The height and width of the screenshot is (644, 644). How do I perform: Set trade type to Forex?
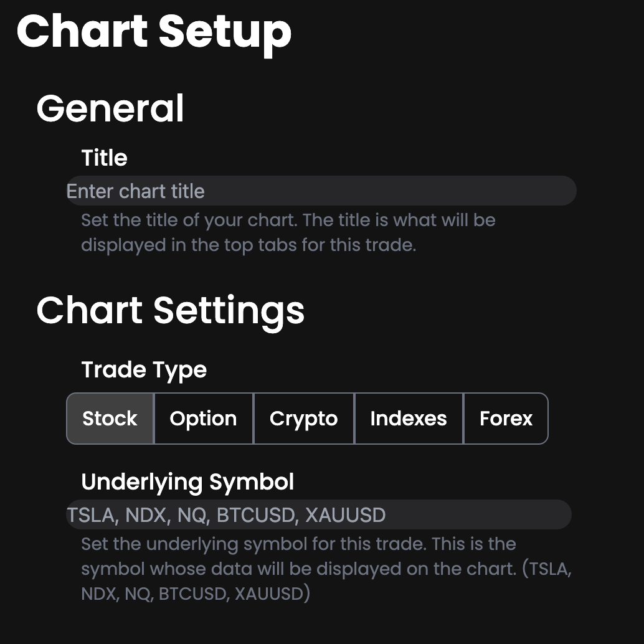point(506,419)
